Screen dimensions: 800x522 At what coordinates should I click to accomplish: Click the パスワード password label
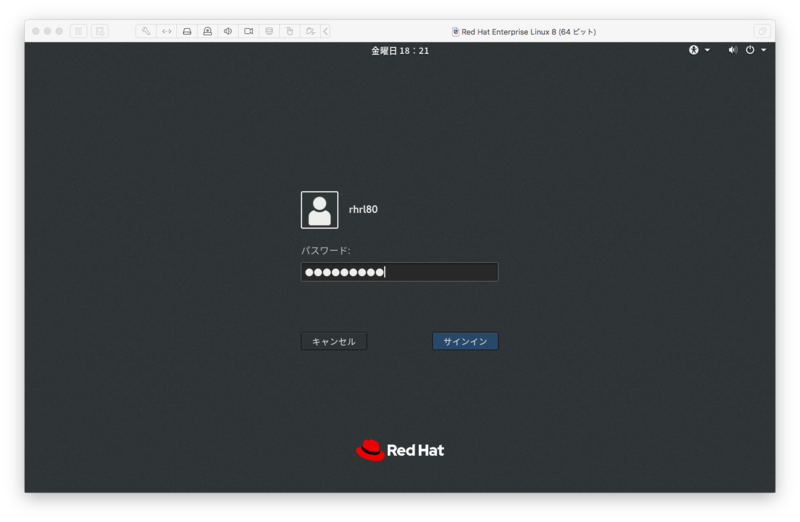pyautogui.click(x=326, y=251)
